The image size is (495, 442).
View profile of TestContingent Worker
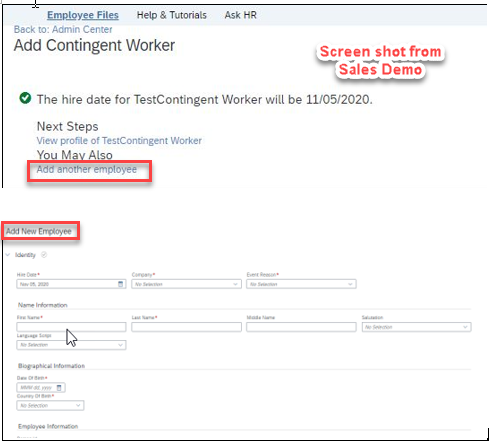[119, 141]
